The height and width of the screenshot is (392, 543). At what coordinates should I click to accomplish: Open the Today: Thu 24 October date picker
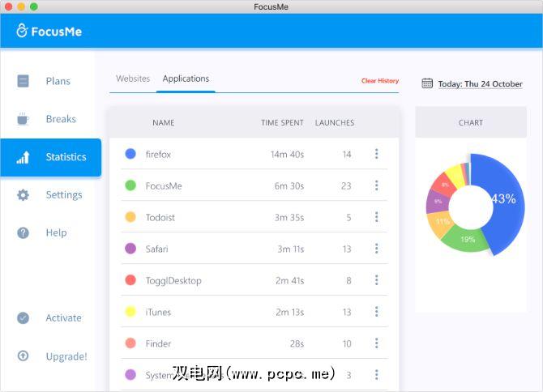(480, 83)
